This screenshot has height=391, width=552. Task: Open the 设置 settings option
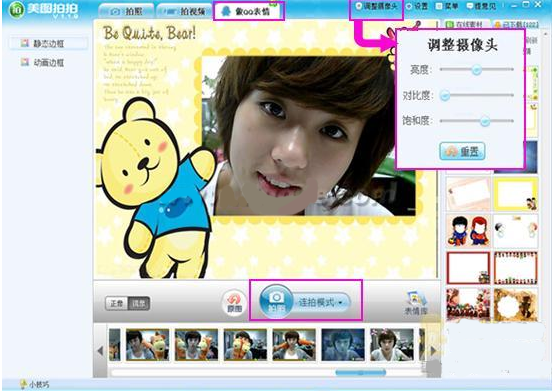(x=417, y=6)
